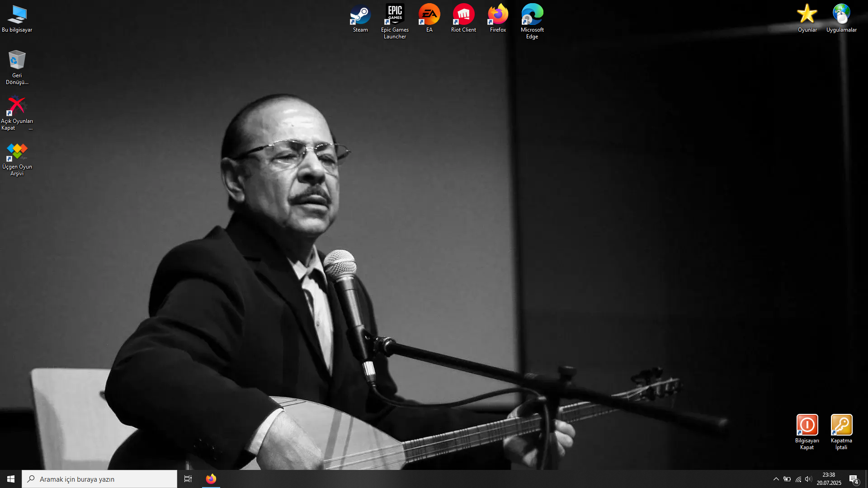The image size is (868, 488).
Task: Select the EA desktop shortcut
Action: [429, 19]
